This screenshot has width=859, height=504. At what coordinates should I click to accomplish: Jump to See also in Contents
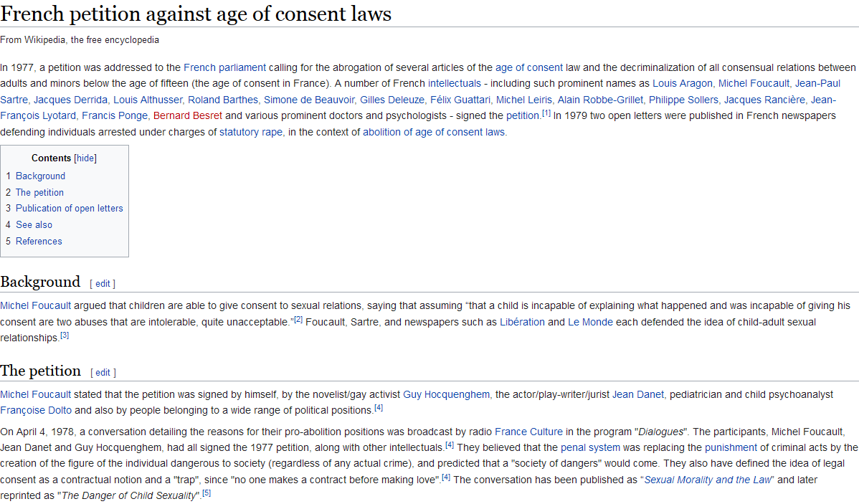point(34,224)
